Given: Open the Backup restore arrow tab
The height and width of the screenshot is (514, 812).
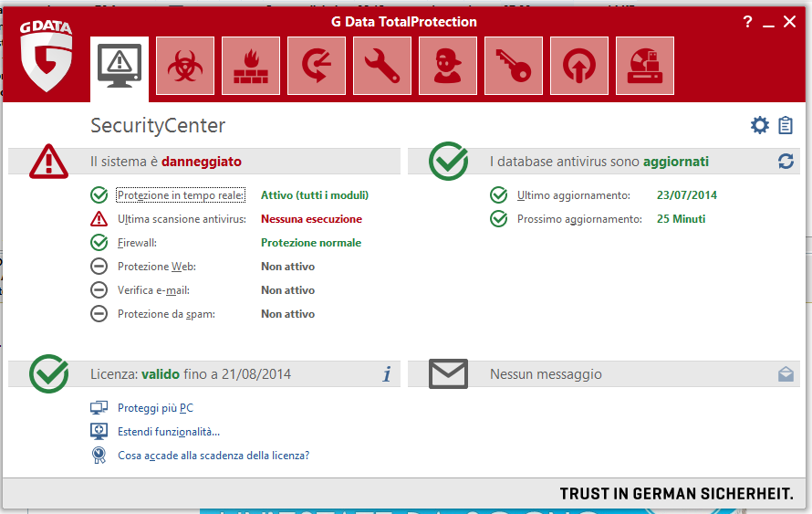Looking at the screenshot, I should coord(317,66).
